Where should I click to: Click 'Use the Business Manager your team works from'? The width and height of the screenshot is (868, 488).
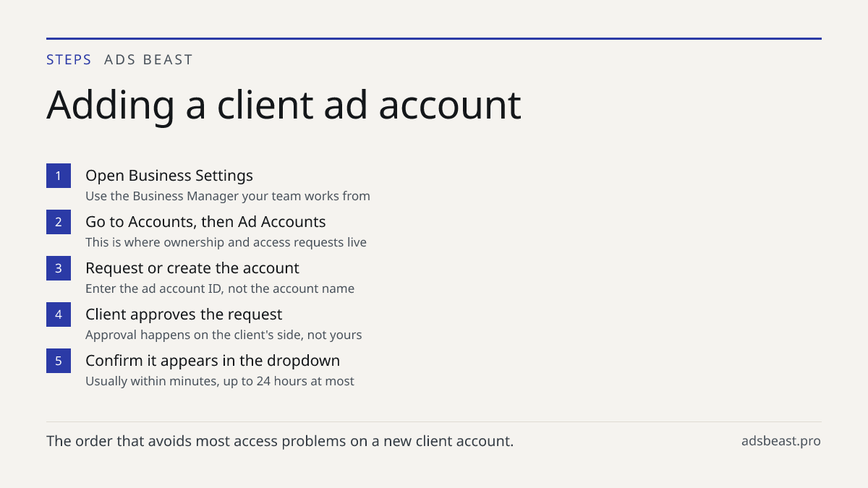228,196
